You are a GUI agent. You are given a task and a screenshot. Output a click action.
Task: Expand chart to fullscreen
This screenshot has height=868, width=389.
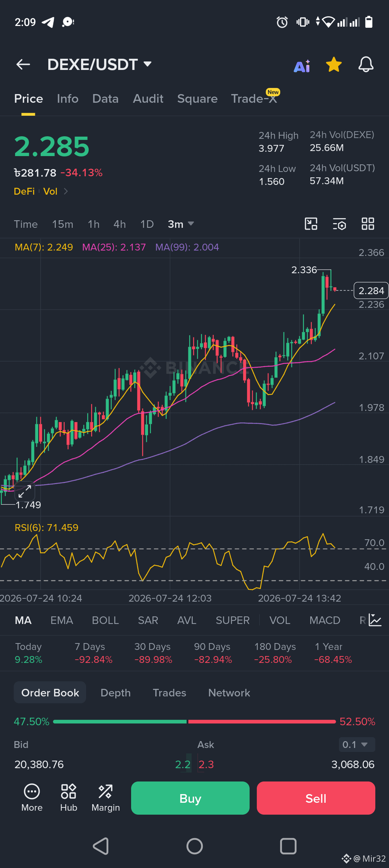(25, 491)
